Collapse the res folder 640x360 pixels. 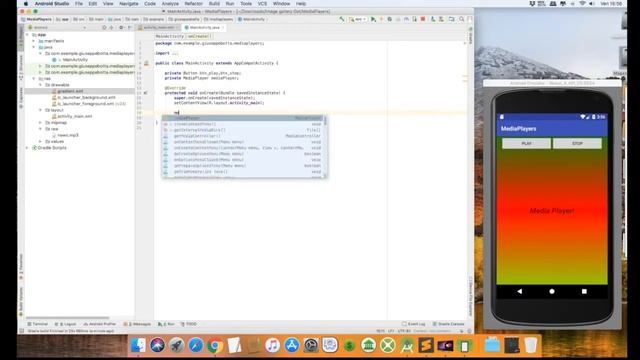pos(34,78)
